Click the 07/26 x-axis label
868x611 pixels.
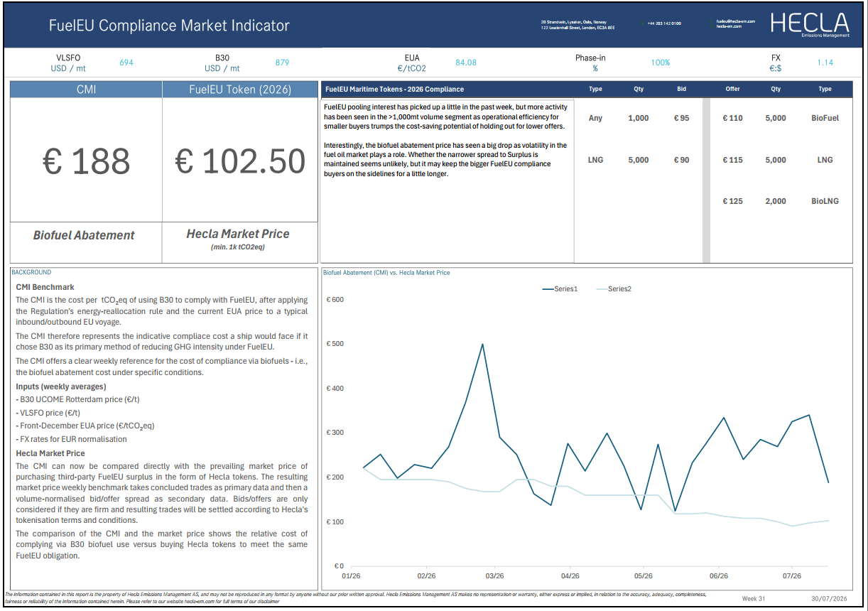792,576
